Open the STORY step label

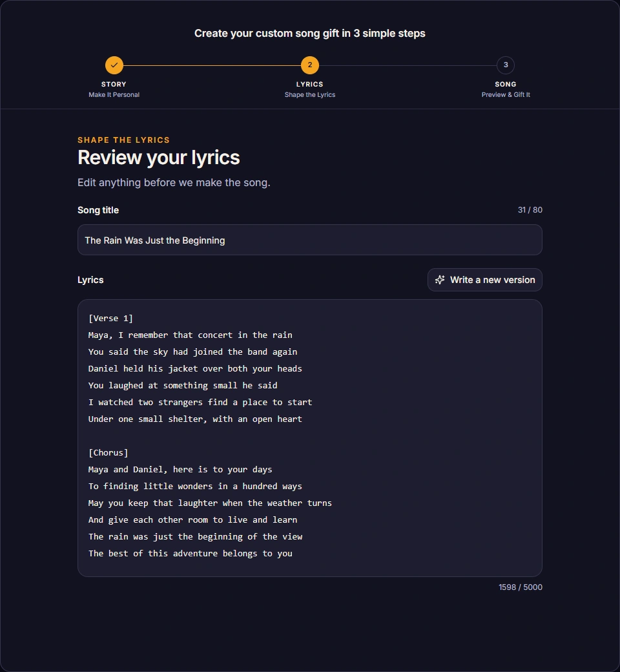coord(114,85)
